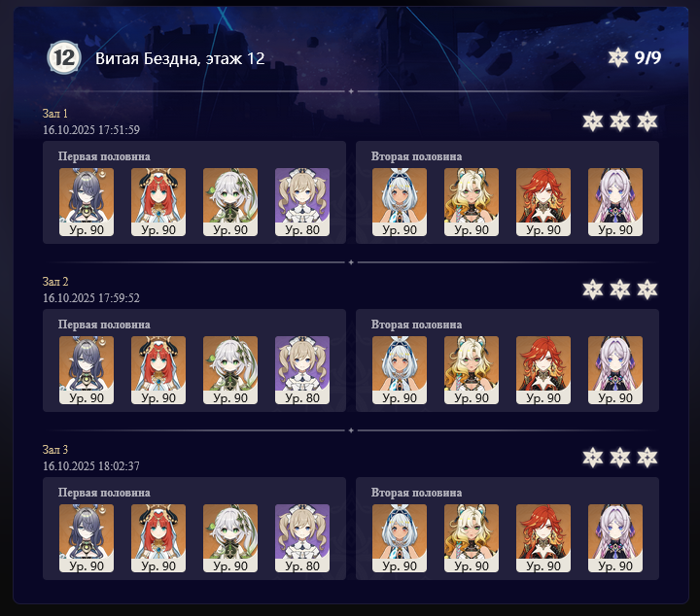Click the Зал 1 heading label
Viewport: 700px width, 616px height.
click(x=55, y=114)
